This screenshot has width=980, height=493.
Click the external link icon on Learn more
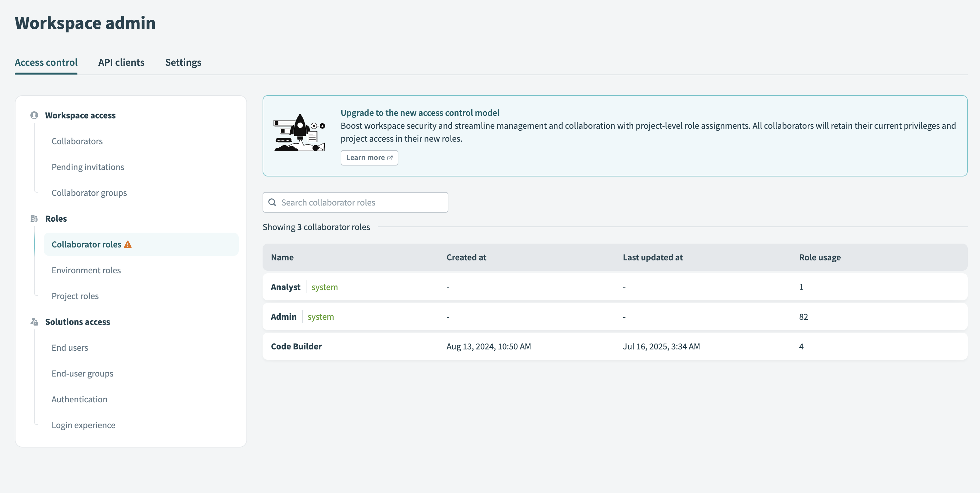(x=390, y=158)
